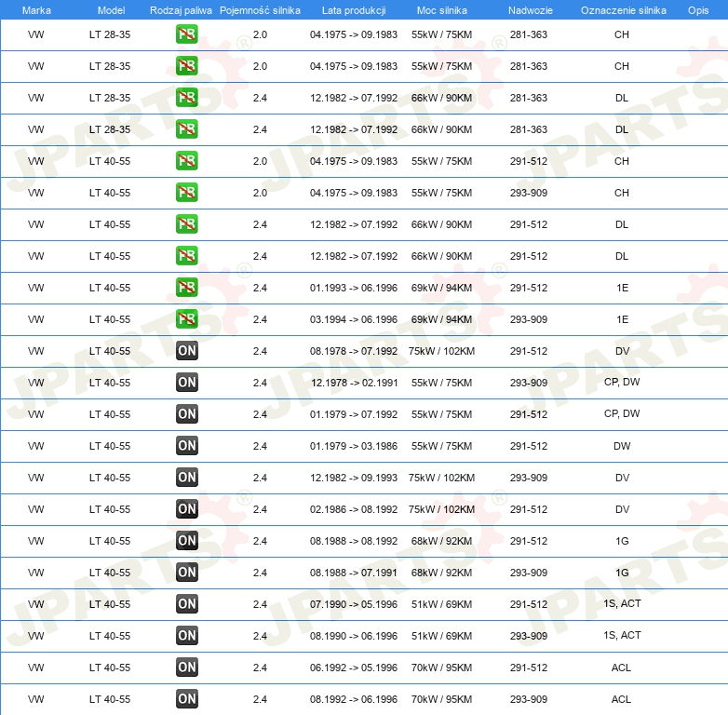Click the PB fuel icon in the 293-909 CH row
The width and height of the screenshot is (728, 715).
[x=187, y=193]
